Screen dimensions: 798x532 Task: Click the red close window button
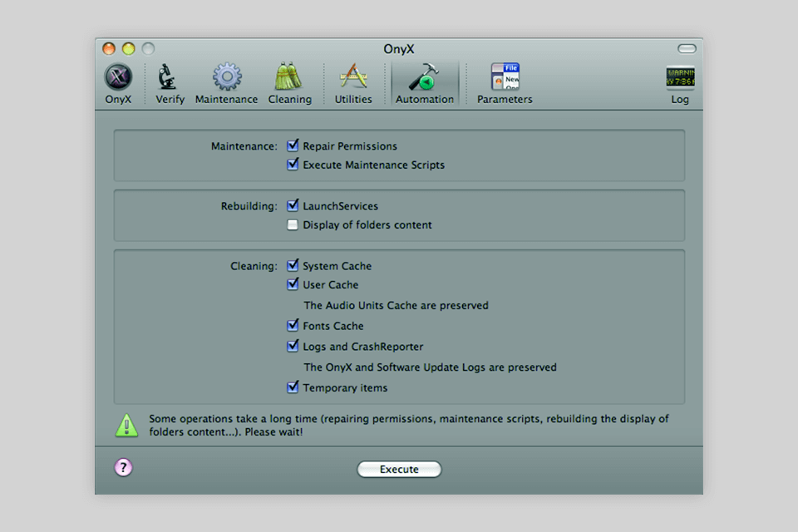click(x=109, y=48)
